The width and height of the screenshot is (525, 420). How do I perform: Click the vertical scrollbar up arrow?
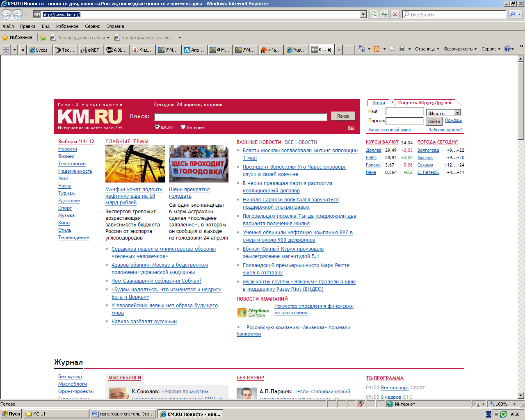point(521,59)
